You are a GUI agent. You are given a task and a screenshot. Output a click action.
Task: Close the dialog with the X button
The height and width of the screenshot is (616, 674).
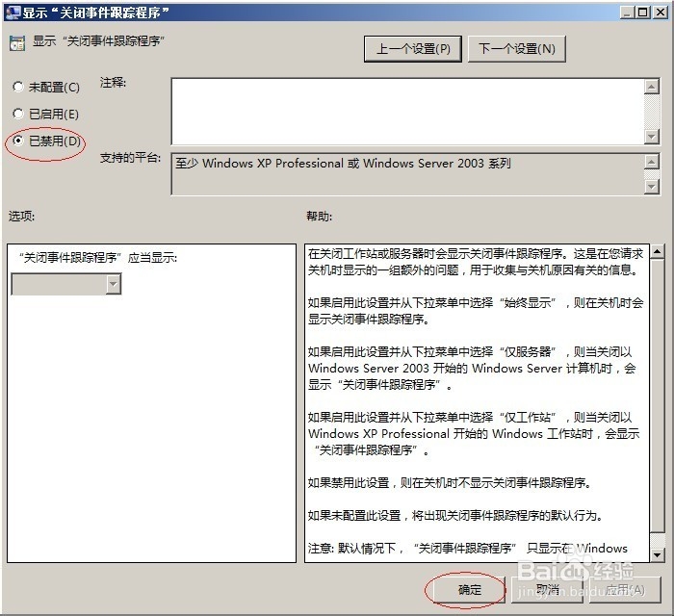(660, 13)
